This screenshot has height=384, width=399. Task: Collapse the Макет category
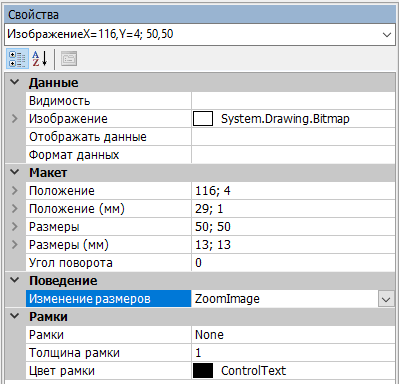click(15, 172)
